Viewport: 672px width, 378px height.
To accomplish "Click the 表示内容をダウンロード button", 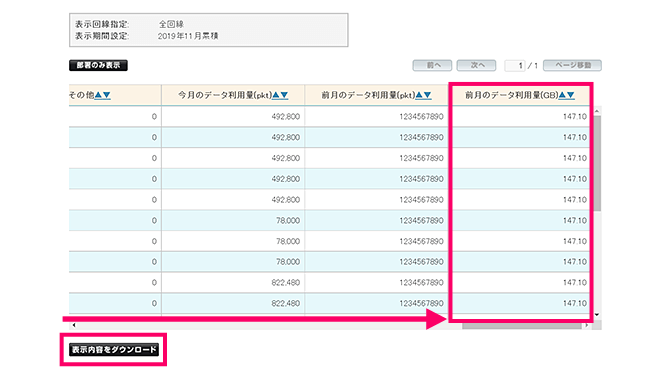I will point(114,350).
